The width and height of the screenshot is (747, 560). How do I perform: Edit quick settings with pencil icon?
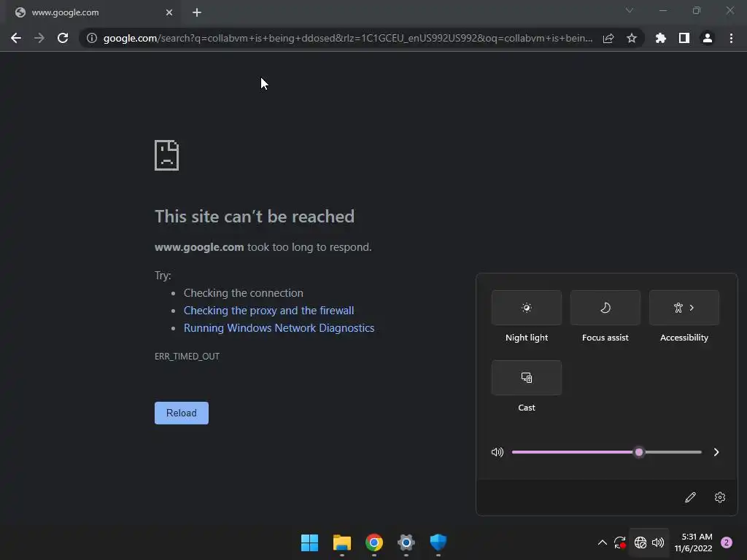click(x=690, y=497)
